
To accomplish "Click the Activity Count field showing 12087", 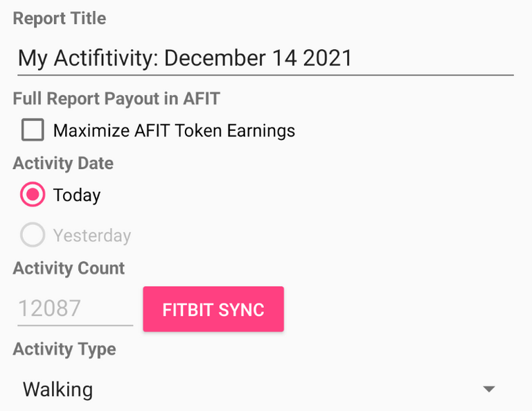I will click(75, 308).
